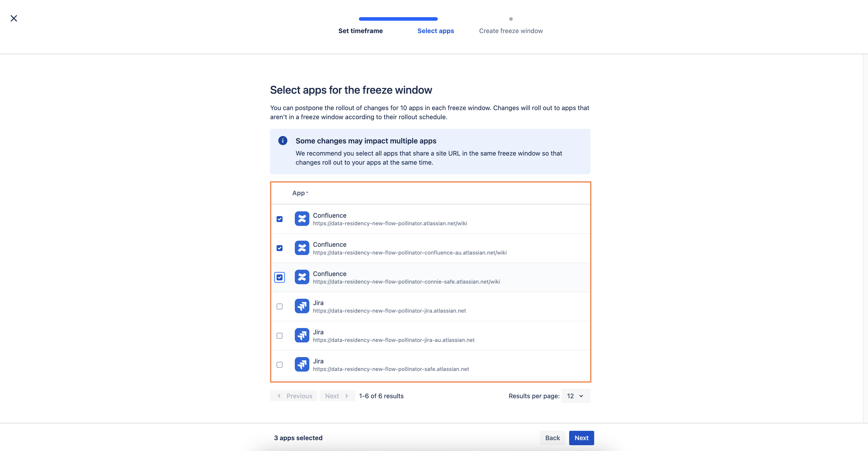This screenshot has width=868, height=451.
Task: Check the Jira pollinator-safe checkbox
Action: [279, 365]
